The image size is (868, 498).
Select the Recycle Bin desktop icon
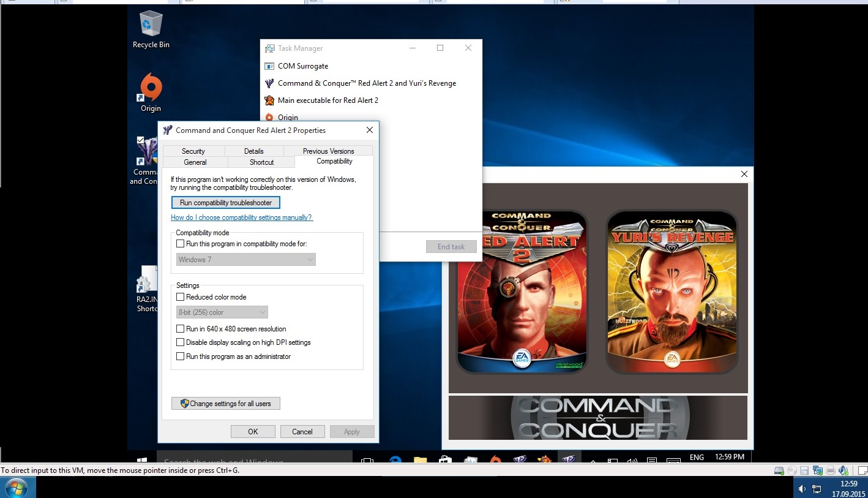click(x=151, y=29)
